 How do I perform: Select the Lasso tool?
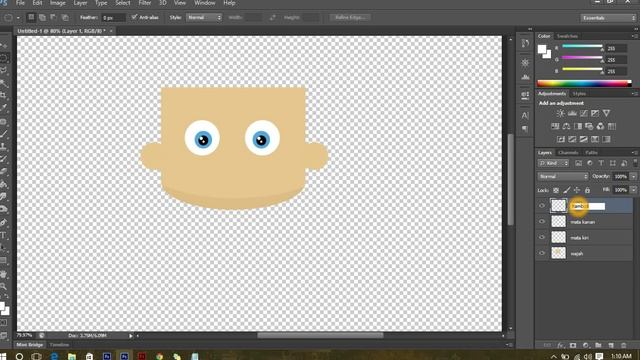coord(4,71)
